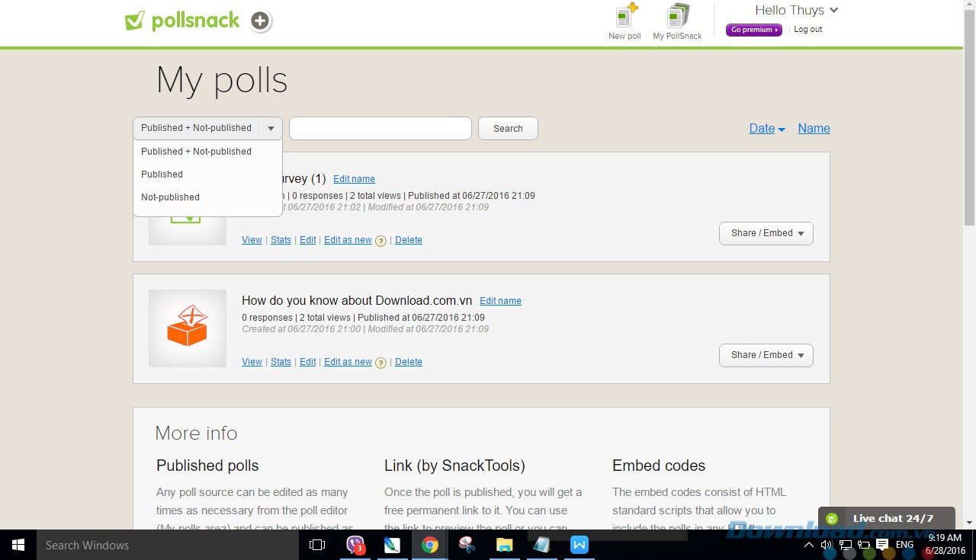Open Chrome from the taskbar

[430, 545]
